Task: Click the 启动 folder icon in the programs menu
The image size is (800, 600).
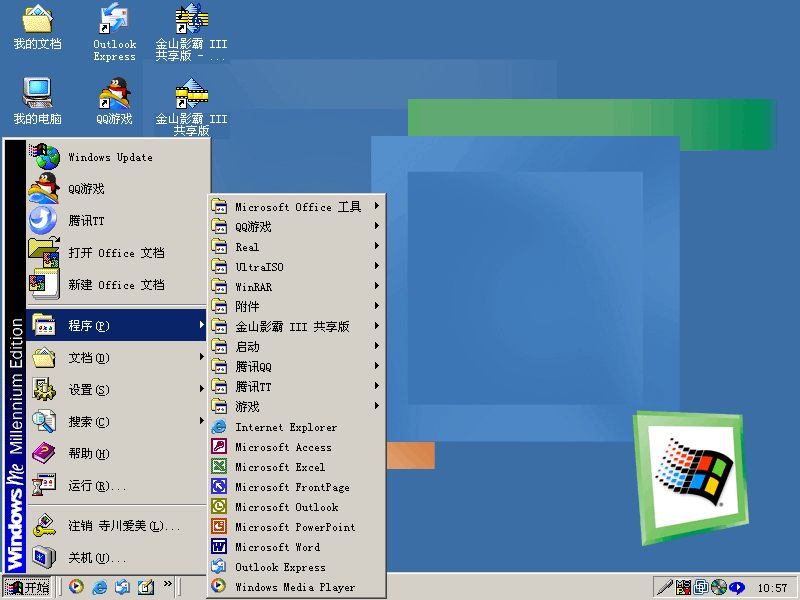Action: click(219, 346)
